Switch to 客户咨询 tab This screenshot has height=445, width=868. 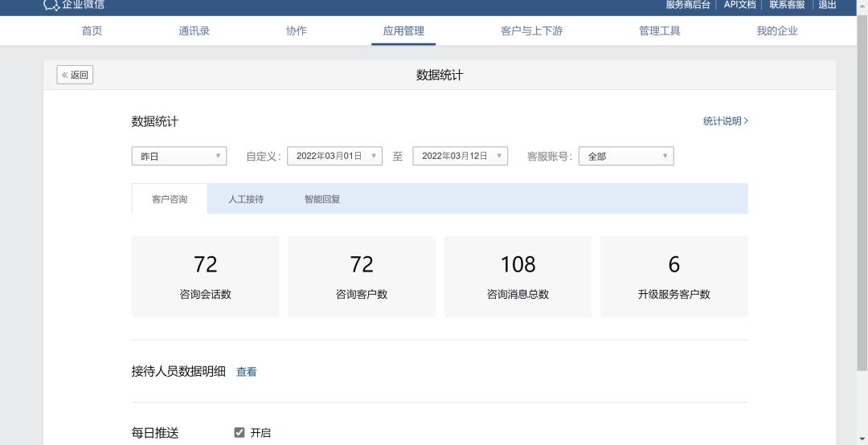pos(170,198)
